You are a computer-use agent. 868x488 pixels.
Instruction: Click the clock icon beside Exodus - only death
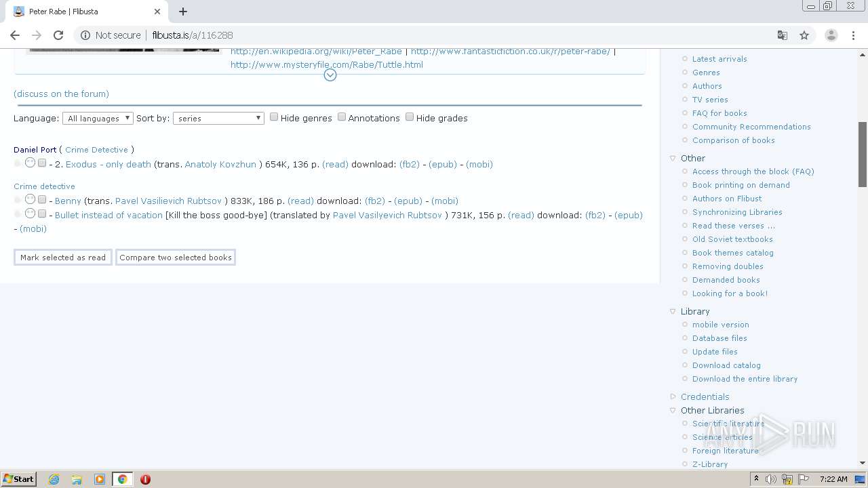30,163
